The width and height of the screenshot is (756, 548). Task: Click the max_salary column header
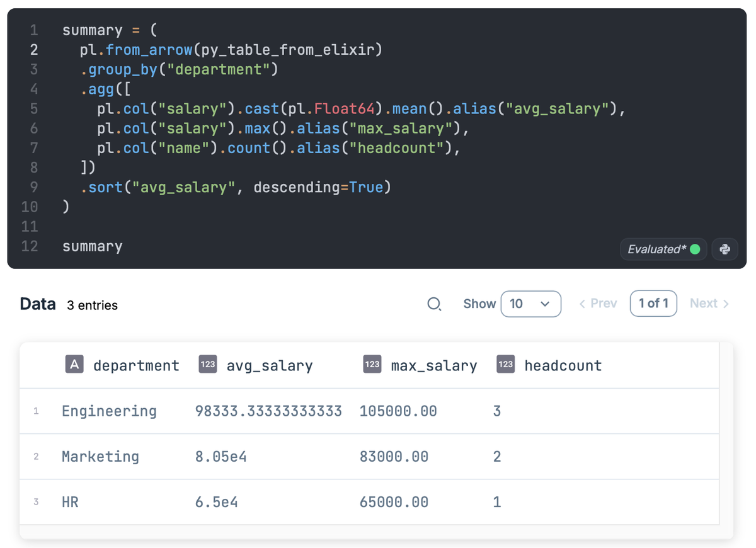point(434,366)
